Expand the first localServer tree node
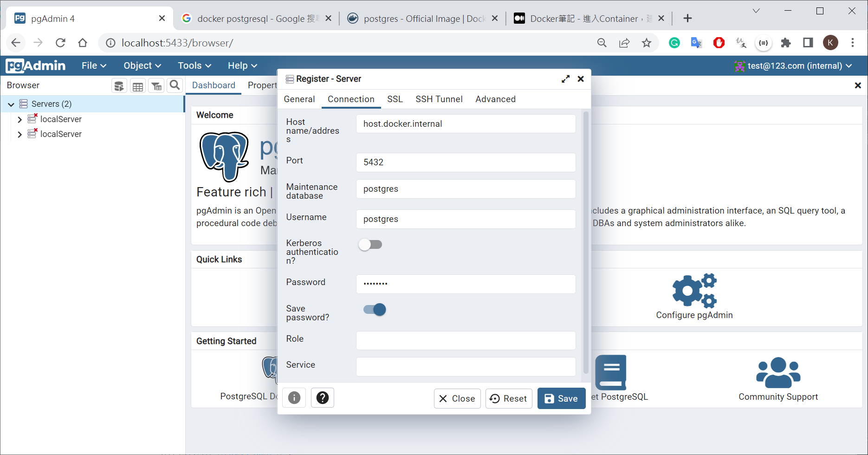The height and width of the screenshot is (455, 868). click(19, 119)
